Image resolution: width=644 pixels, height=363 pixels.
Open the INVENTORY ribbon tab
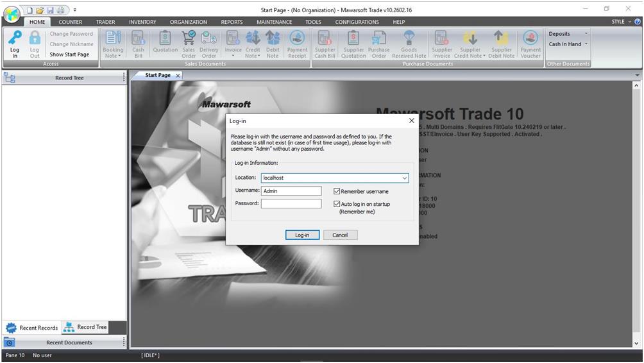[142, 22]
